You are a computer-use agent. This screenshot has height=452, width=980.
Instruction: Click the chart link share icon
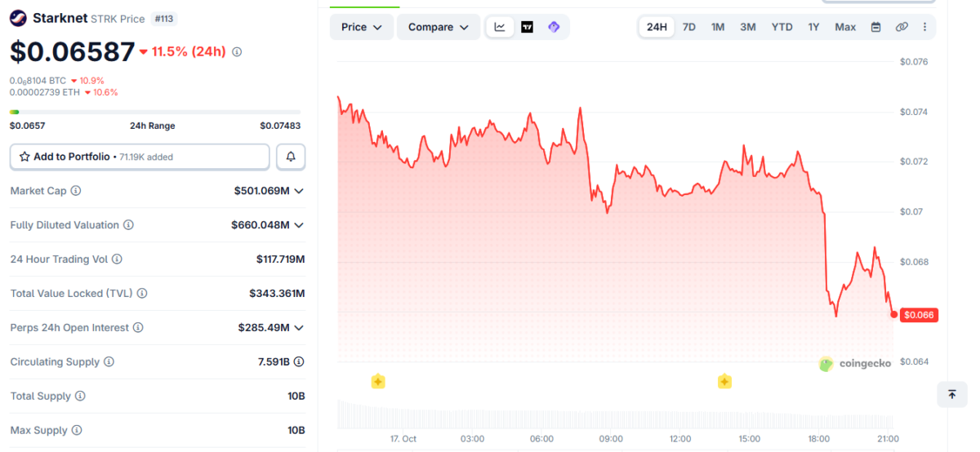click(902, 27)
